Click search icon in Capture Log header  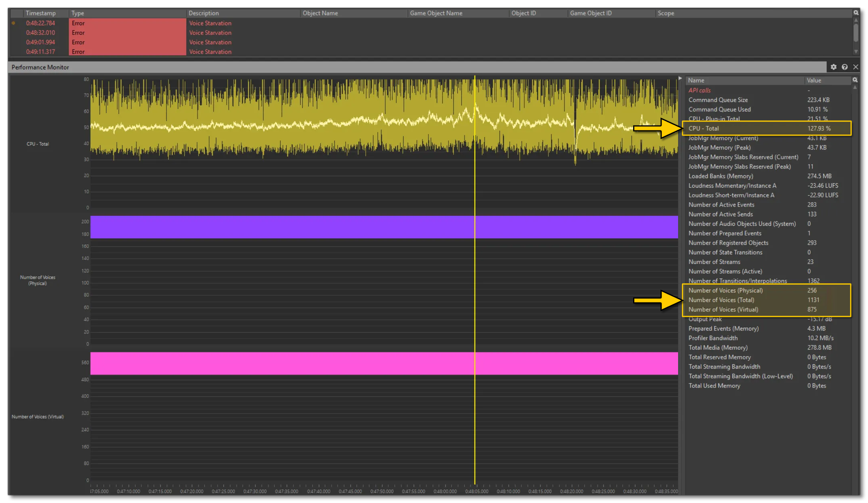856,13
